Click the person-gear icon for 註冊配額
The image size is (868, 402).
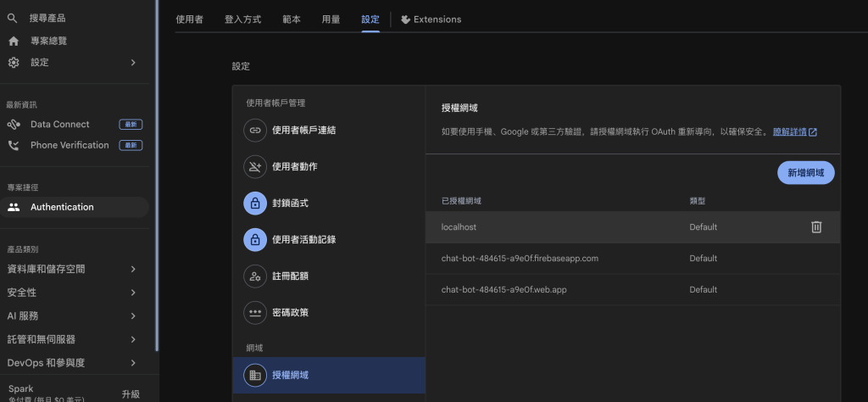click(255, 276)
